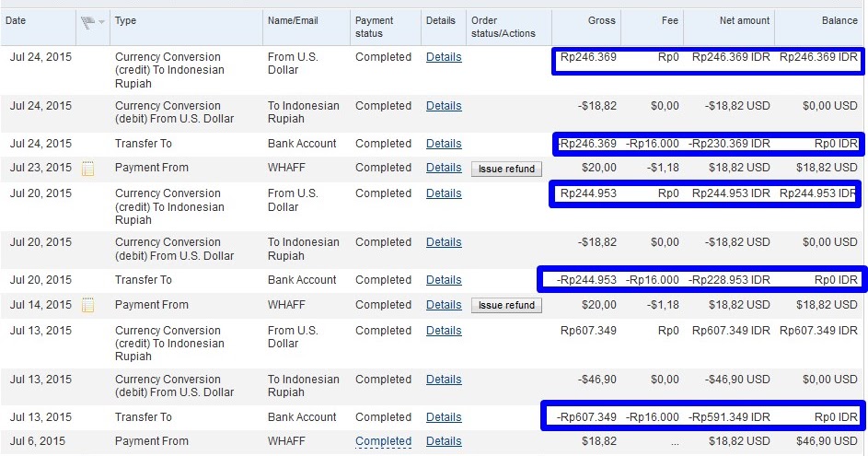Click the Order status/Actions column header
This screenshot has width=868, height=456.
(503, 27)
